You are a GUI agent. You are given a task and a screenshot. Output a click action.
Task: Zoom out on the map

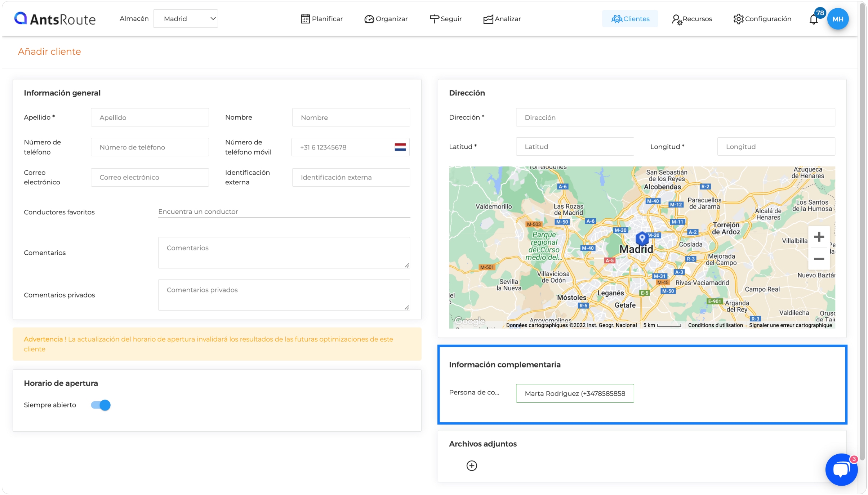[819, 259]
